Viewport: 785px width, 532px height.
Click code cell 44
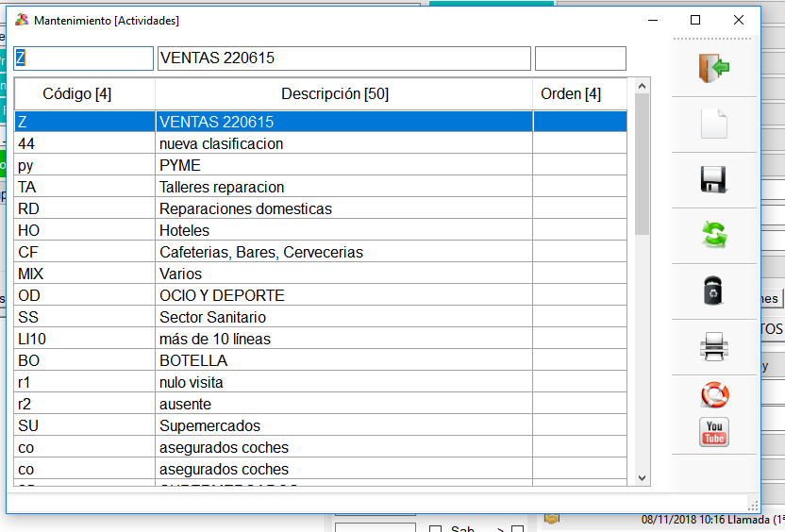[x=85, y=143]
